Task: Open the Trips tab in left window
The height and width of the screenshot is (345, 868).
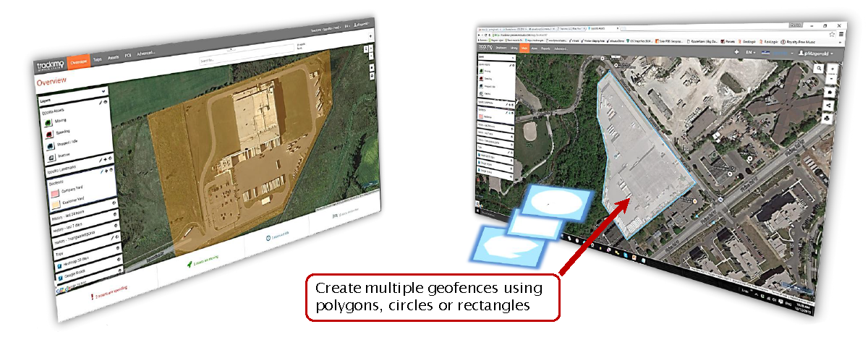Action: [x=98, y=59]
